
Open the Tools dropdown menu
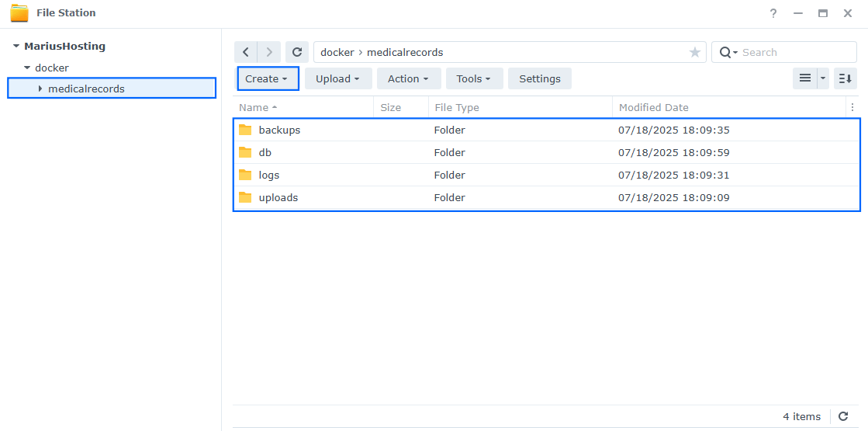click(x=475, y=78)
